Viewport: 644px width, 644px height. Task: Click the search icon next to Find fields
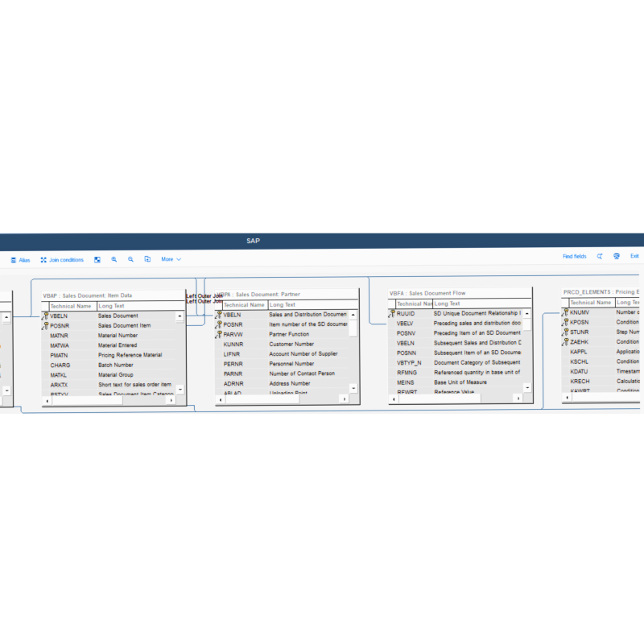pos(600,256)
